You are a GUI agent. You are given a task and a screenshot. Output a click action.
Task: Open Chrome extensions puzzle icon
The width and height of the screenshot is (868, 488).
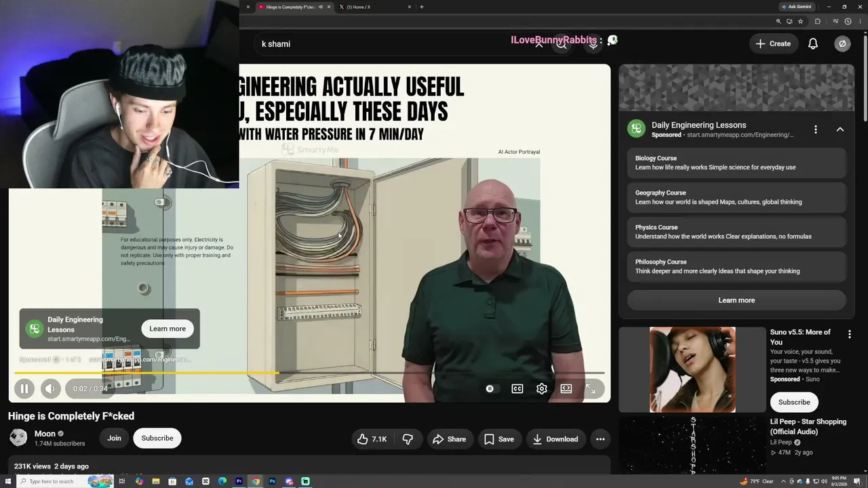817,21
